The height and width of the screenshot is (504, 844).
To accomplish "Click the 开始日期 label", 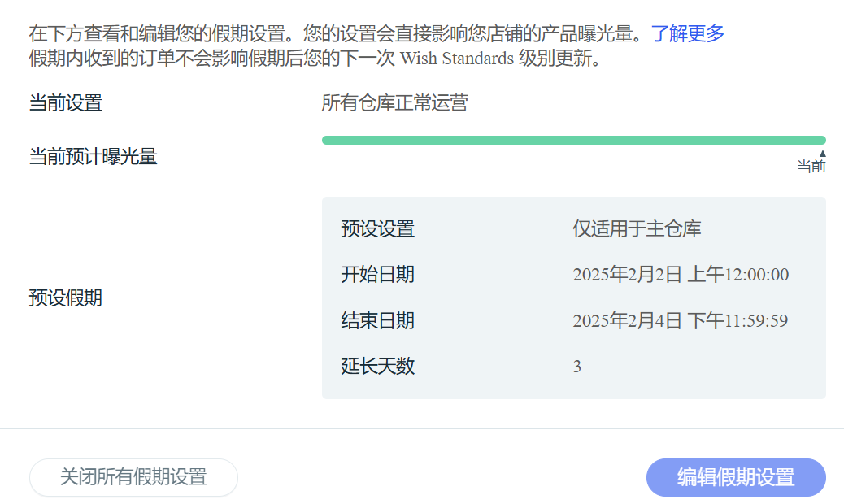I will coord(378,274).
